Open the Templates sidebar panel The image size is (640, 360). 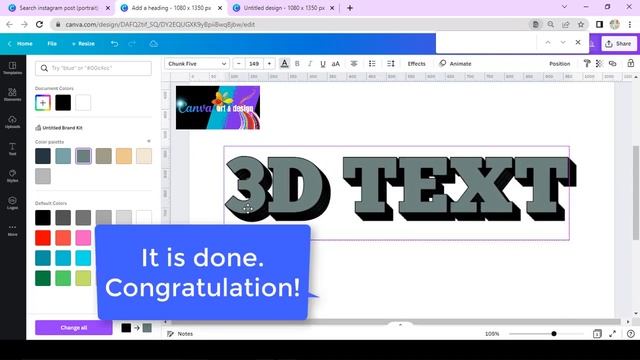pos(12,68)
